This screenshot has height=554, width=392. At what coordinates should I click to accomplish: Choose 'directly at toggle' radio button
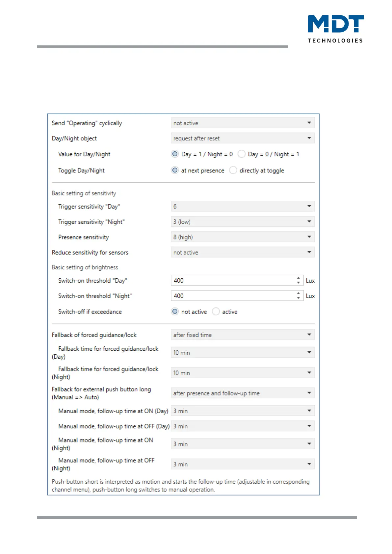coord(233,170)
